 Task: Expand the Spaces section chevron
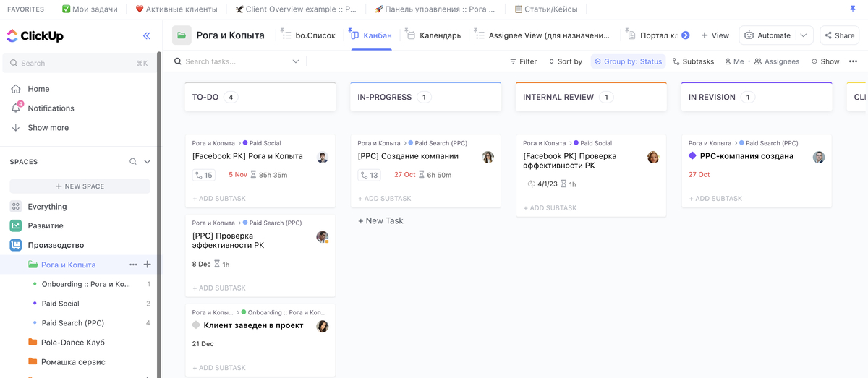coord(148,162)
